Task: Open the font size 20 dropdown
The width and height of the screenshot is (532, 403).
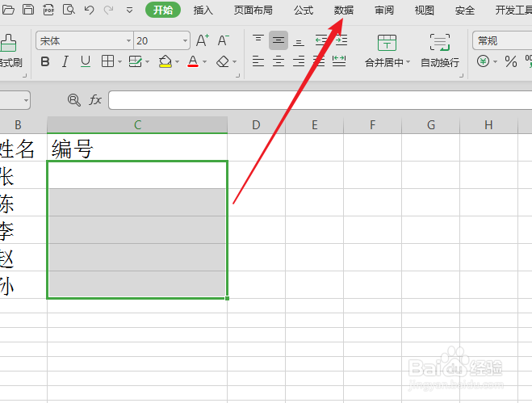Action: point(185,40)
